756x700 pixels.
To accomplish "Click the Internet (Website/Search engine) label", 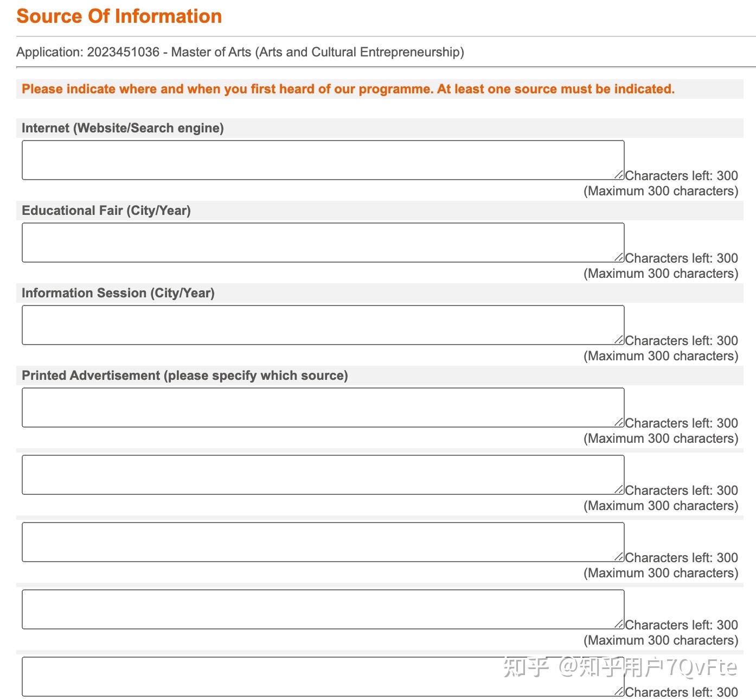I will point(123,128).
